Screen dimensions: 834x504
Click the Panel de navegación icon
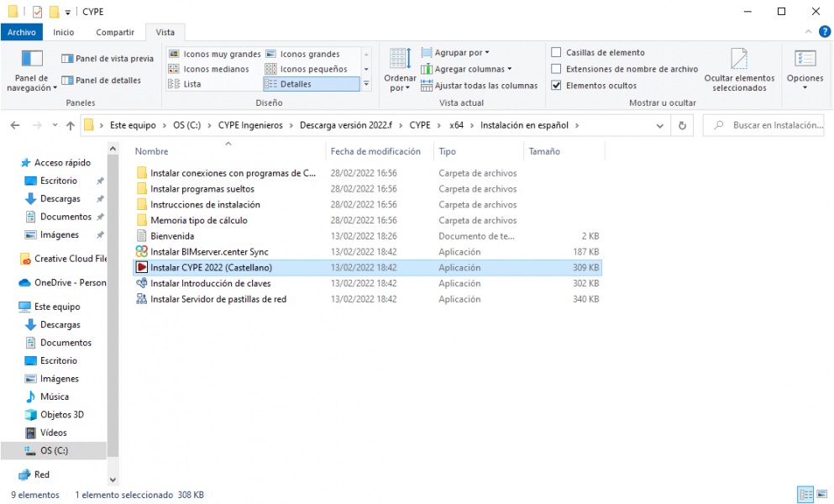coord(32,59)
